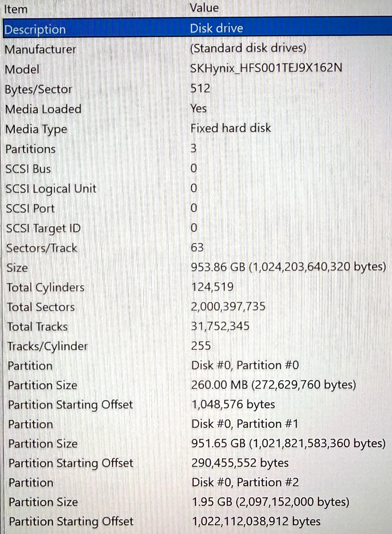Screen dimensions: 392x534
Task: Select the SCSI Logical Unit row
Action: (197, 188)
